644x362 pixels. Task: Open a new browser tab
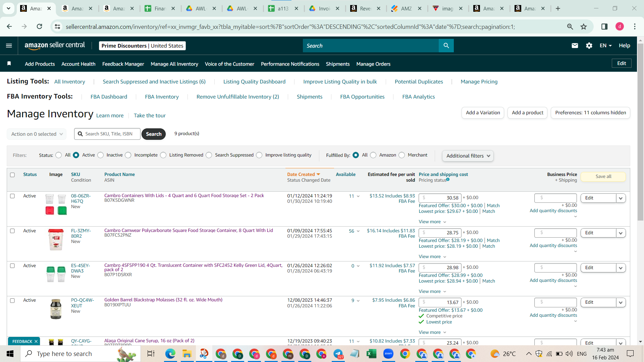pyautogui.click(x=558, y=9)
